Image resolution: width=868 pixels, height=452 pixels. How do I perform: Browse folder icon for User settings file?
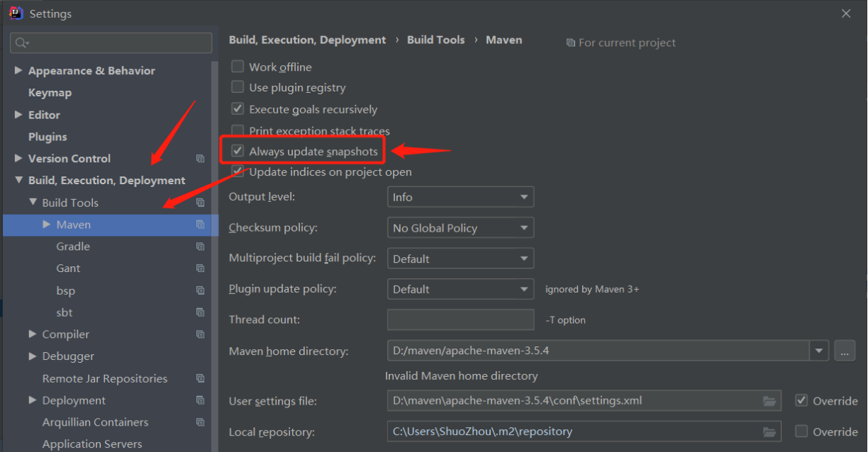point(769,401)
